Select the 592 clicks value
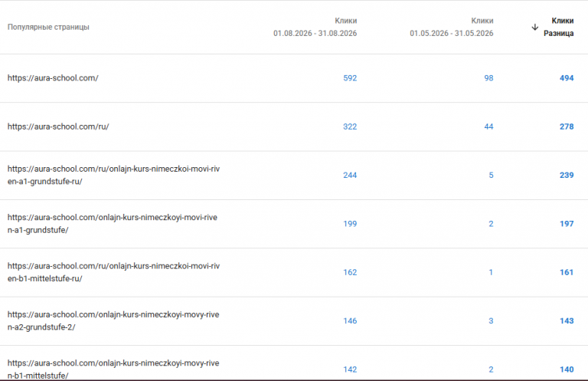 tap(350, 78)
